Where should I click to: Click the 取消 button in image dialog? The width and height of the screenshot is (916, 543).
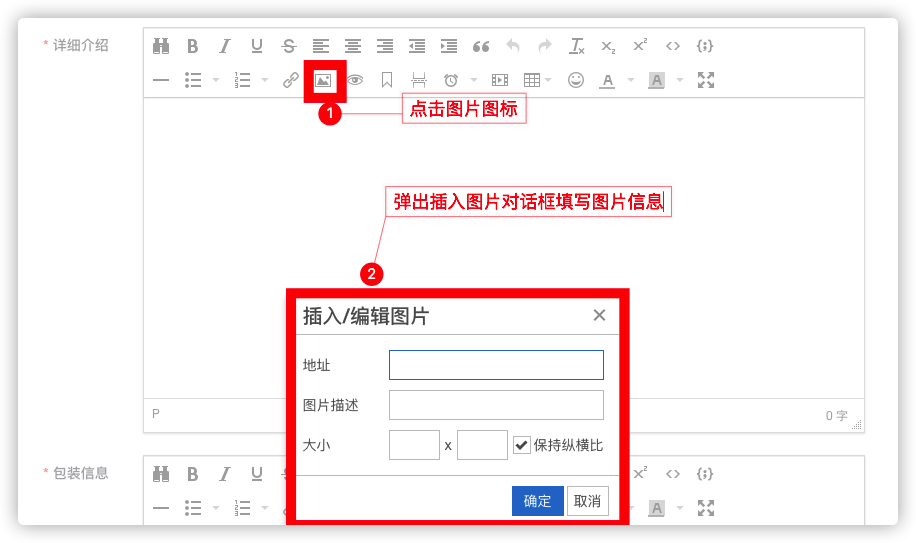[587, 501]
